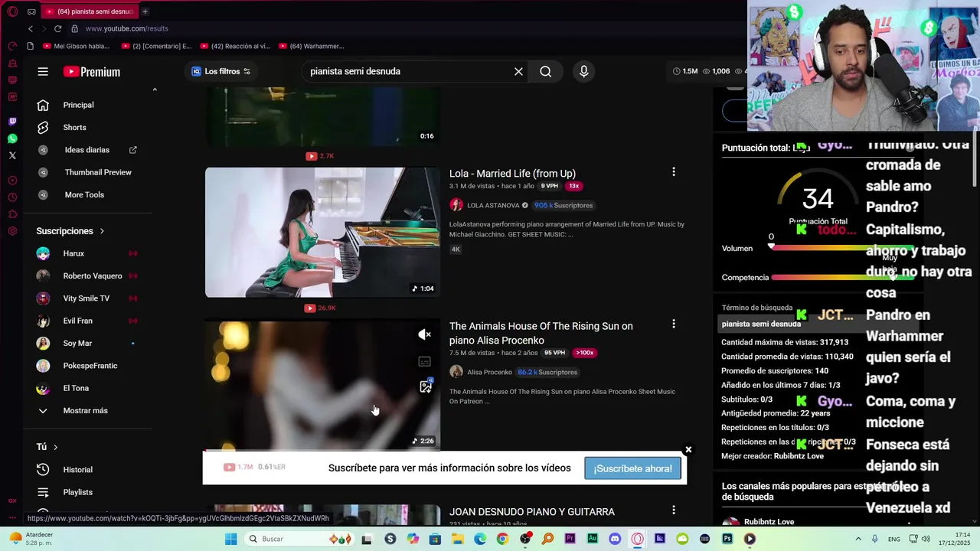
Task: Start voice search with the microphone
Action: click(x=583, y=71)
